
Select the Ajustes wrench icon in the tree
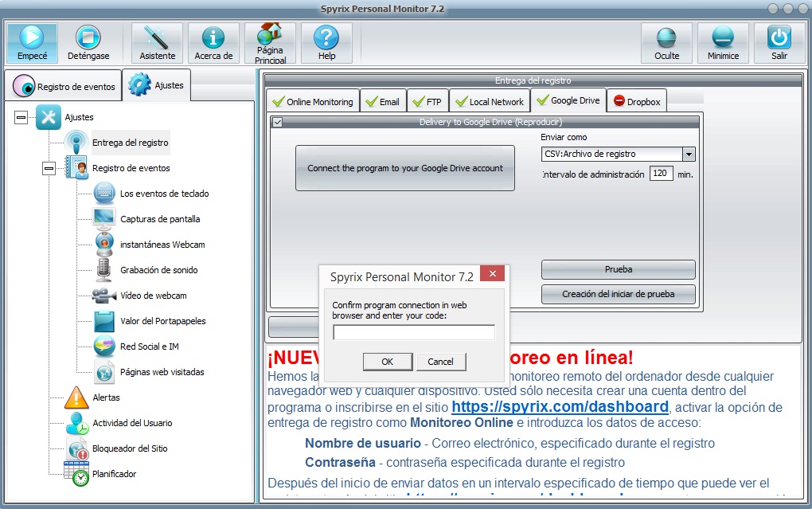pos(49,117)
